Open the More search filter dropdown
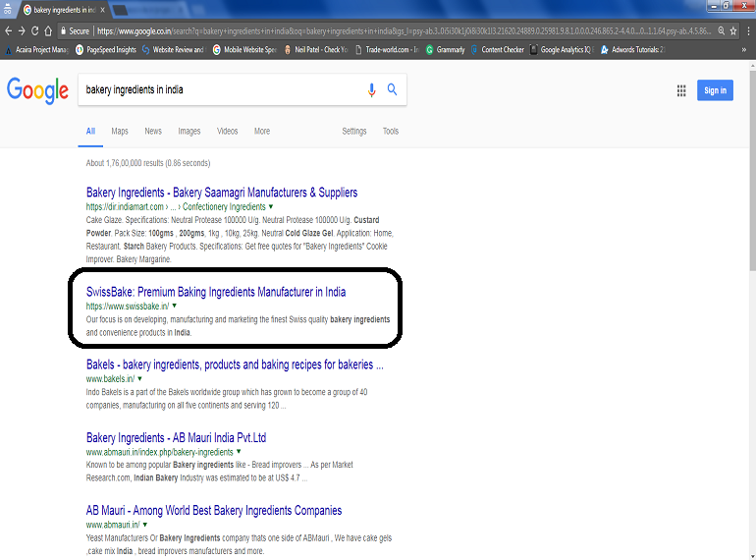Screen dimensions: 756x560 pyautogui.click(x=262, y=132)
